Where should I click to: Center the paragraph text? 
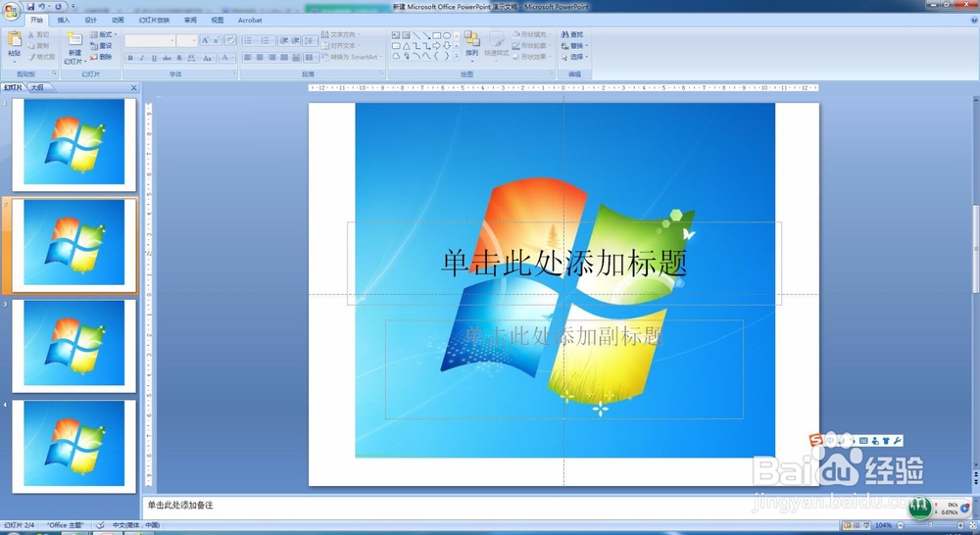click(x=260, y=58)
